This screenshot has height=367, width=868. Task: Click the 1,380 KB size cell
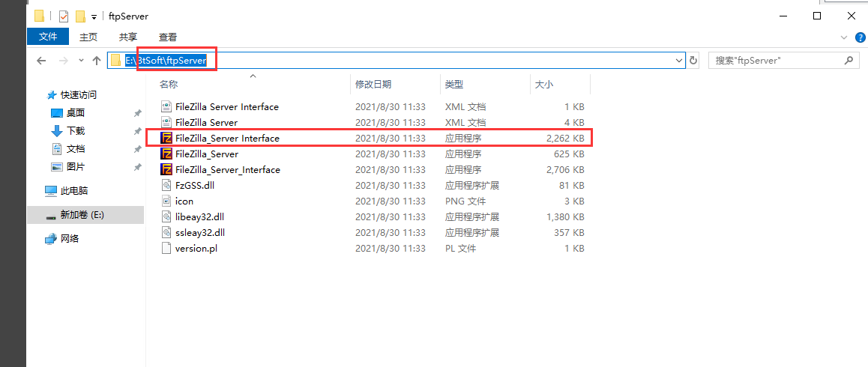[x=564, y=217]
